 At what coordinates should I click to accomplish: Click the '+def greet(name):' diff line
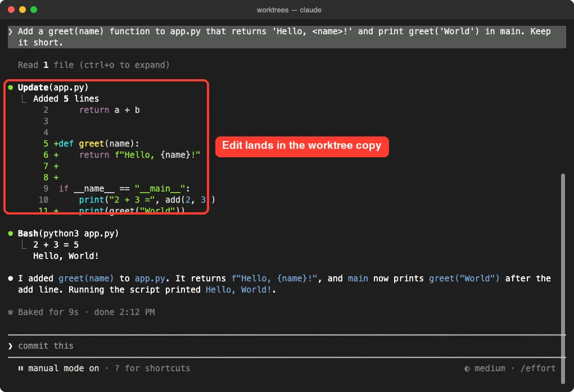(x=96, y=144)
